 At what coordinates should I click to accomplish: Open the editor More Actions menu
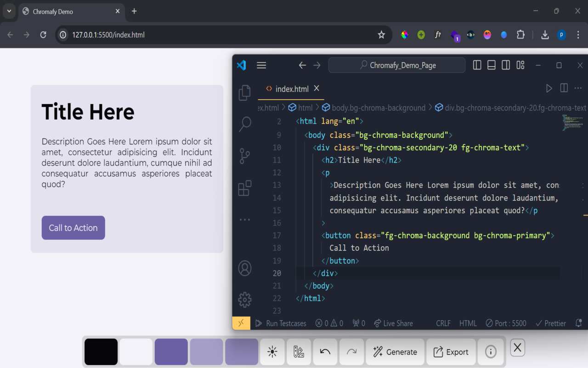click(577, 88)
